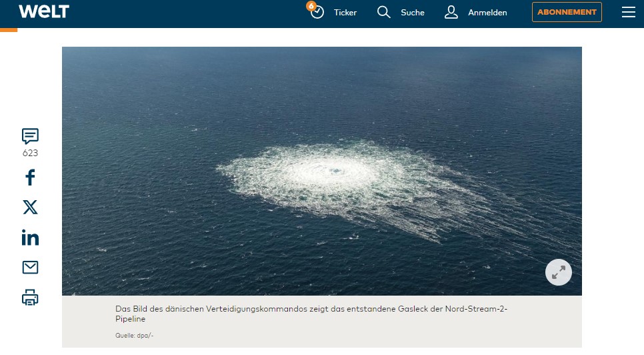Open Suche from the top bar
The height and width of the screenshot is (355, 644).
coord(412,13)
